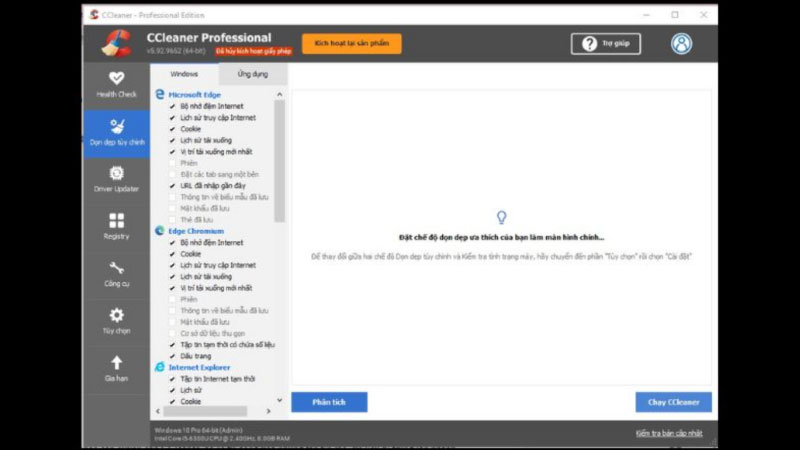Viewport: 800px width, 450px height.
Task: Click version v5.92 text
Action: coord(176,51)
